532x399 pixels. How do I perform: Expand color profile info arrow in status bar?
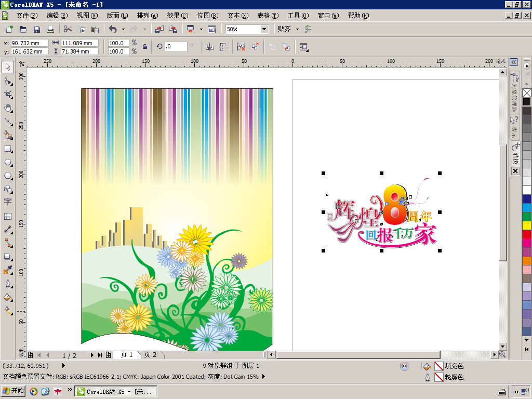(x=263, y=376)
